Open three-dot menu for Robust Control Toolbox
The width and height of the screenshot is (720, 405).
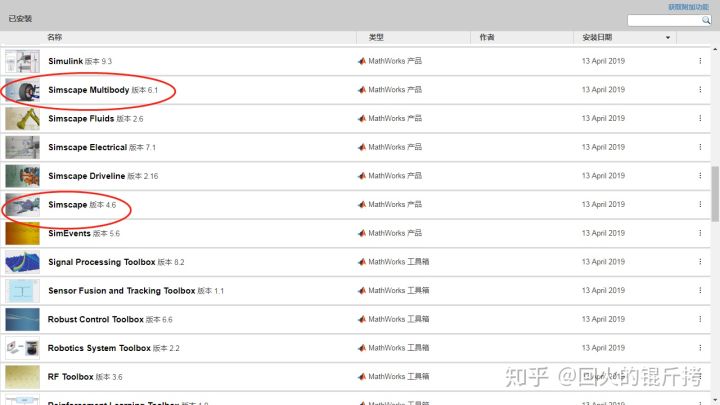point(700,320)
